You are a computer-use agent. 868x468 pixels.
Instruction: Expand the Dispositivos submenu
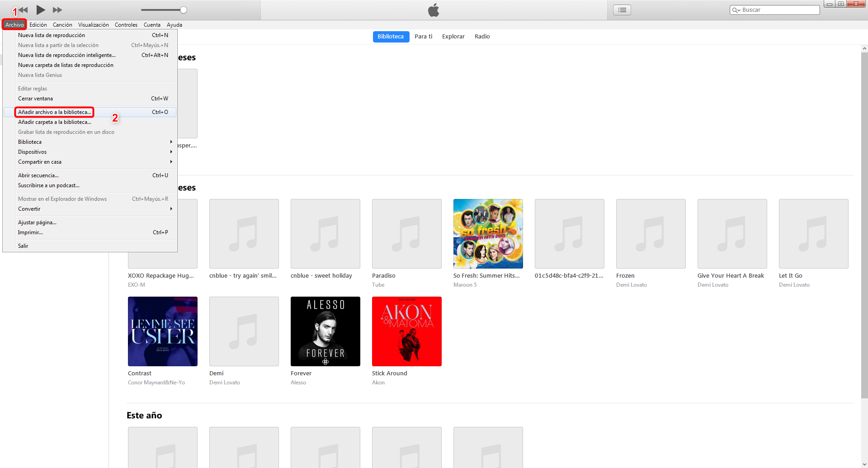click(171, 151)
